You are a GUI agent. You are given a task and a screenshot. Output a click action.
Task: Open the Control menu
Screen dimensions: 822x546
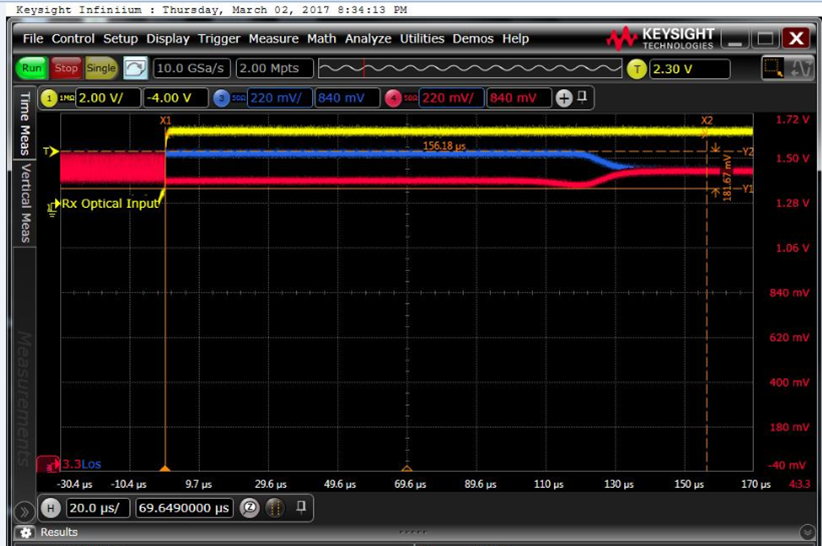[x=73, y=39]
